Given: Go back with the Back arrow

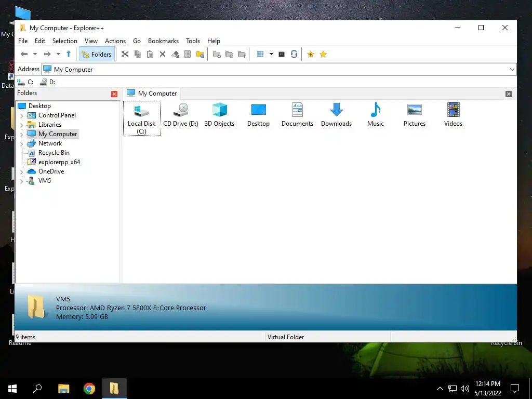Looking at the screenshot, I should click(24, 54).
